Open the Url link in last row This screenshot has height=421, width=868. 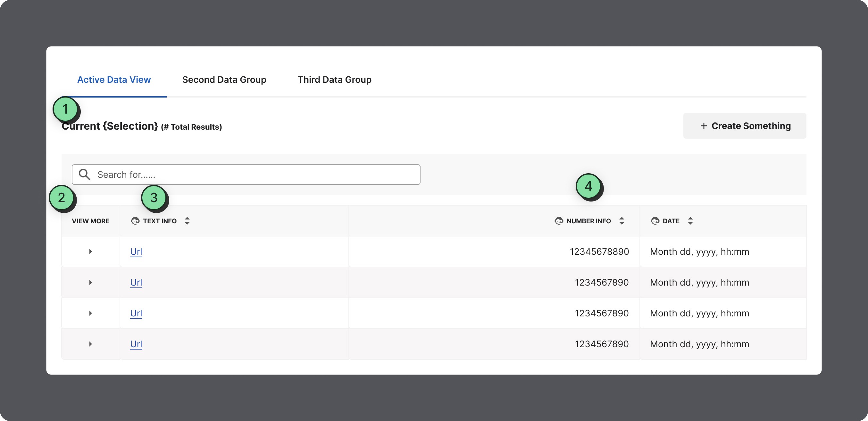136,344
